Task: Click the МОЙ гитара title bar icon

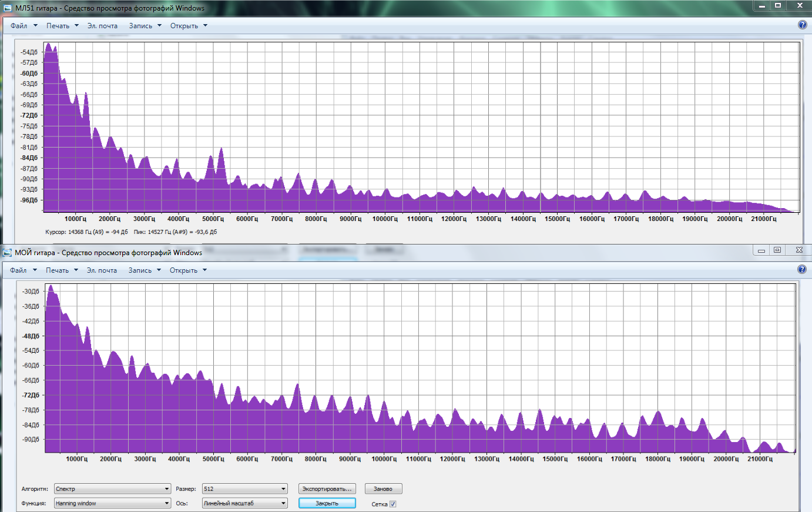Action: tap(7, 253)
